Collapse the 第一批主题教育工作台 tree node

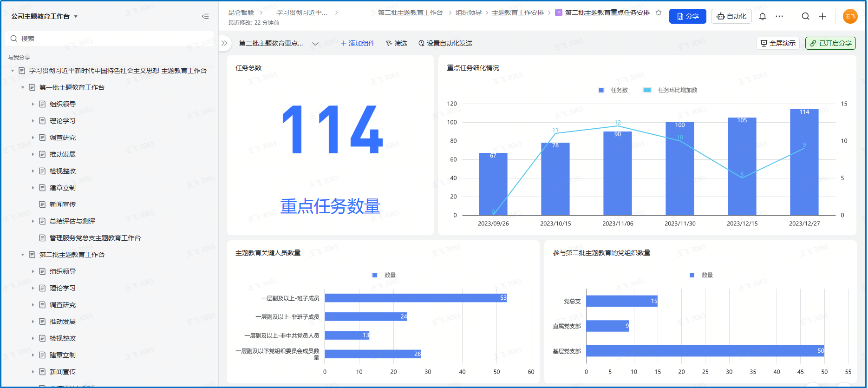coord(23,87)
